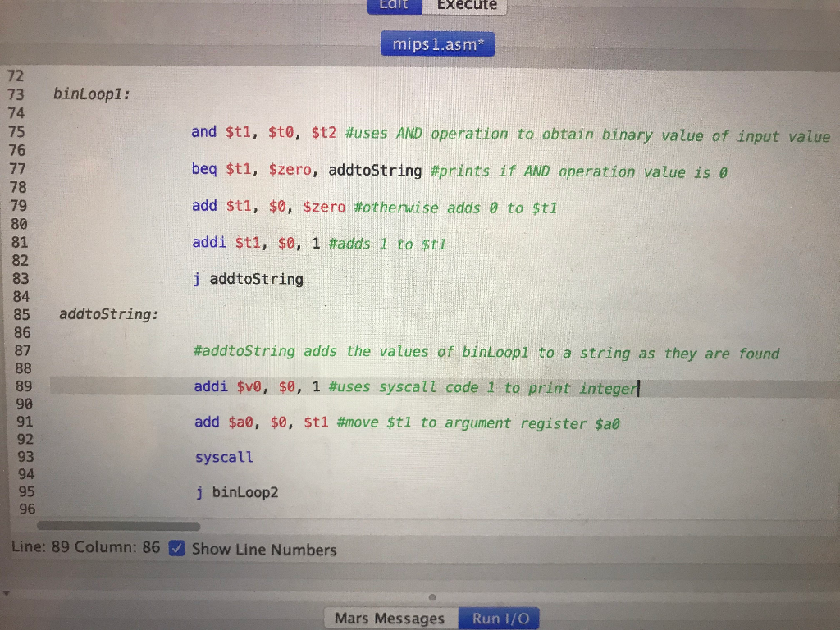Viewport: 840px width, 630px height.
Task: Select the Edit tab
Action: point(394,5)
